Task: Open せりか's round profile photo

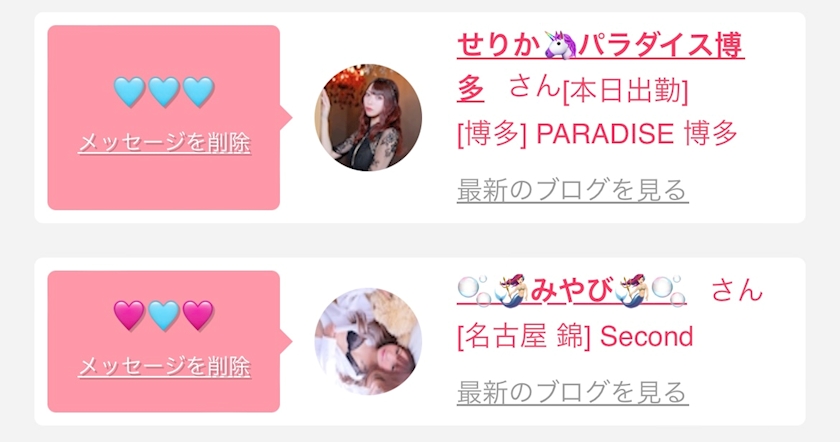Action: (x=368, y=117)
